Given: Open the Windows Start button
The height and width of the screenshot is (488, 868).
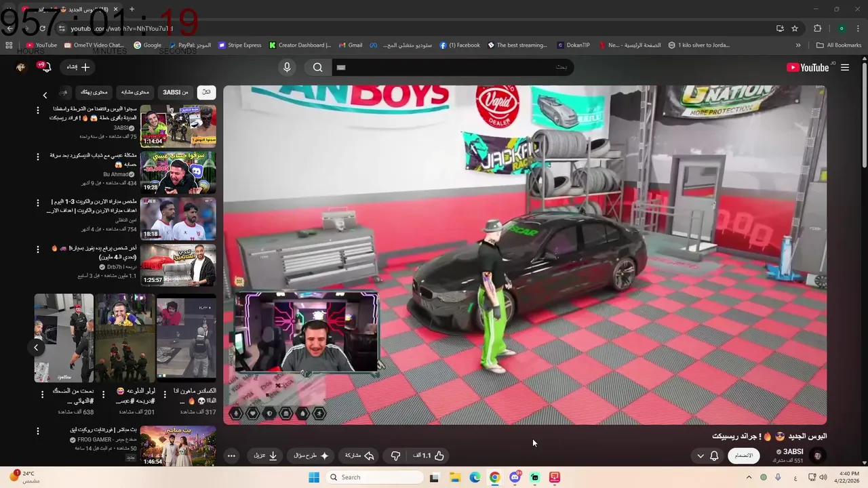Looking at the screenshot, I should pos(313,477).
